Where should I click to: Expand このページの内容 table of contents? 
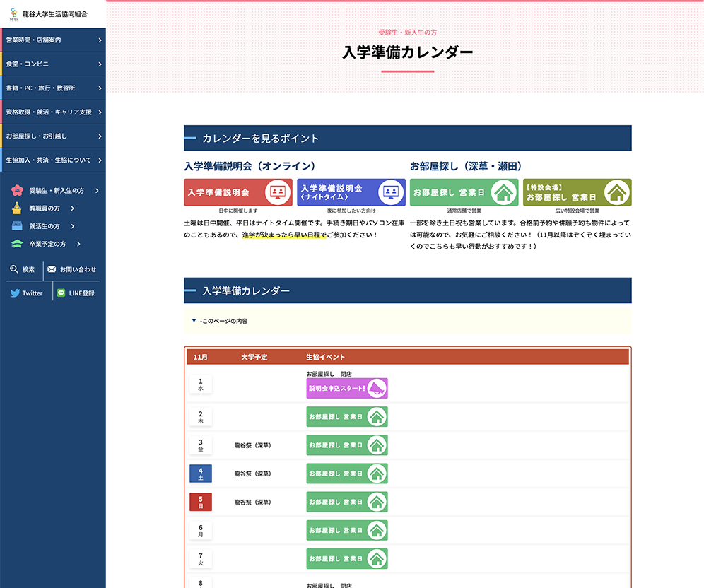(408, 321)
